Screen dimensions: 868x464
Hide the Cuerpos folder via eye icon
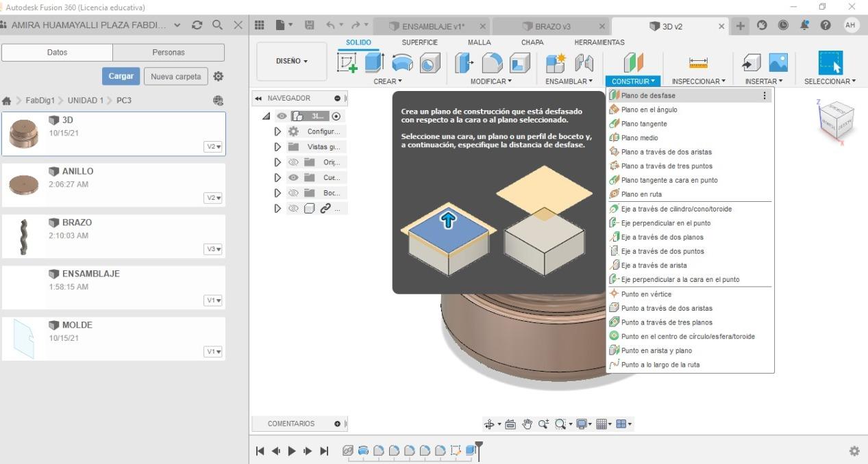294,178
